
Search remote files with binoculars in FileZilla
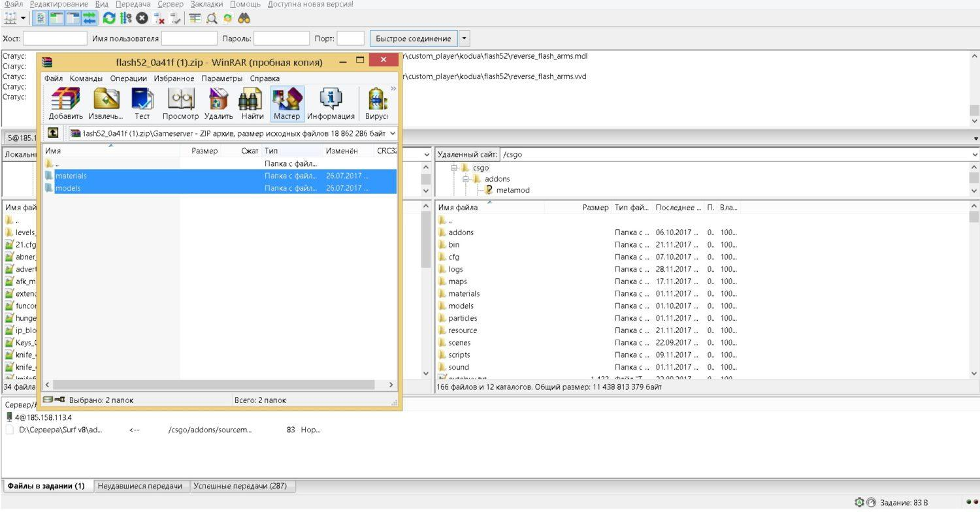coord(244,18)
